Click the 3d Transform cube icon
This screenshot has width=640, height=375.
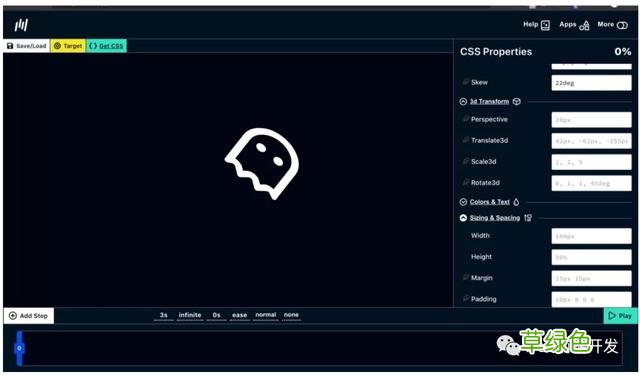517,102
